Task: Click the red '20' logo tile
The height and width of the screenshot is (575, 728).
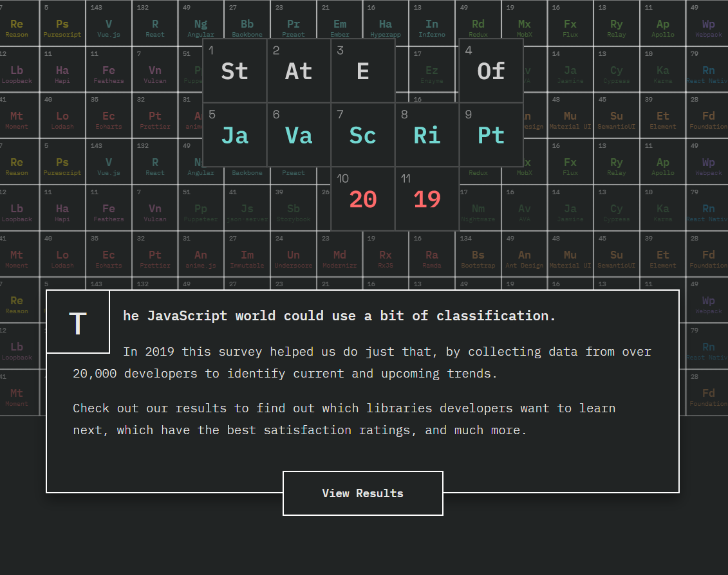Action: pos(363,199)
